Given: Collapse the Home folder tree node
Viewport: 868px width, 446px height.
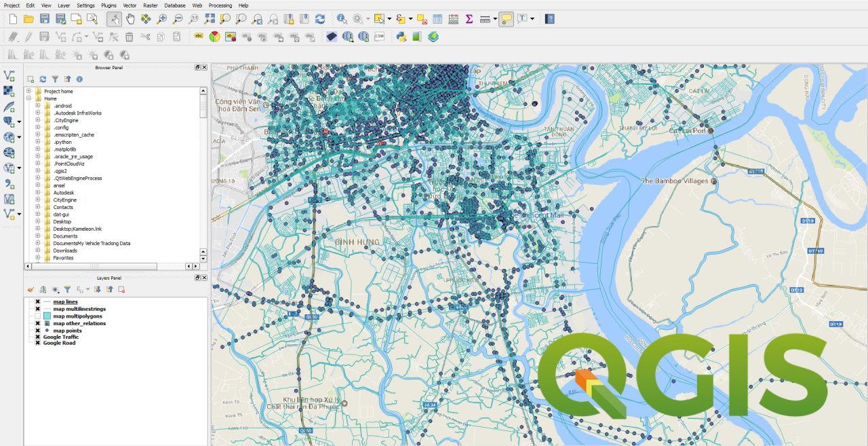Looking at the screenshot, I should tap(29, 98).
